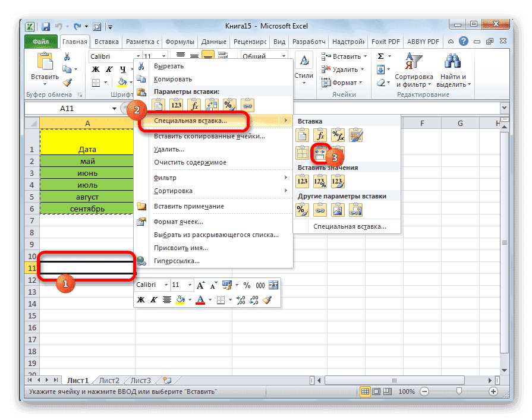This screenshot has width=532, height=420.
Task: Switch to the Лист2 sheet tab
Action: pos(109,380)
